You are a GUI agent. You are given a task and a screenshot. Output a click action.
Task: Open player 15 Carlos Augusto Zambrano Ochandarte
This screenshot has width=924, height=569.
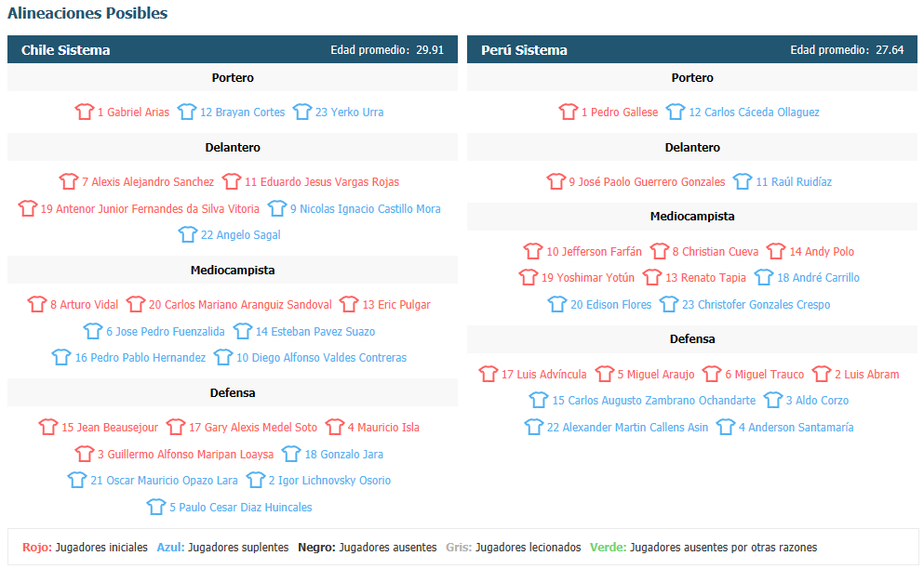654,400
